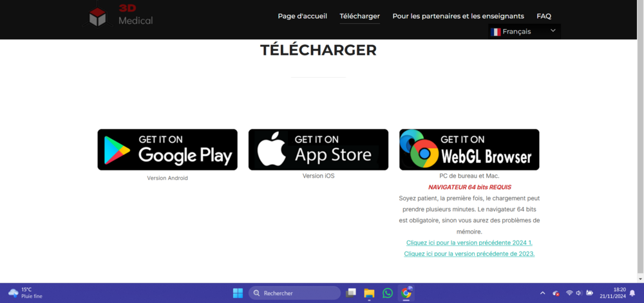644x303 pixels.
Task: Open Pour les partenaires et les enseignants
Action: [458, 16]
